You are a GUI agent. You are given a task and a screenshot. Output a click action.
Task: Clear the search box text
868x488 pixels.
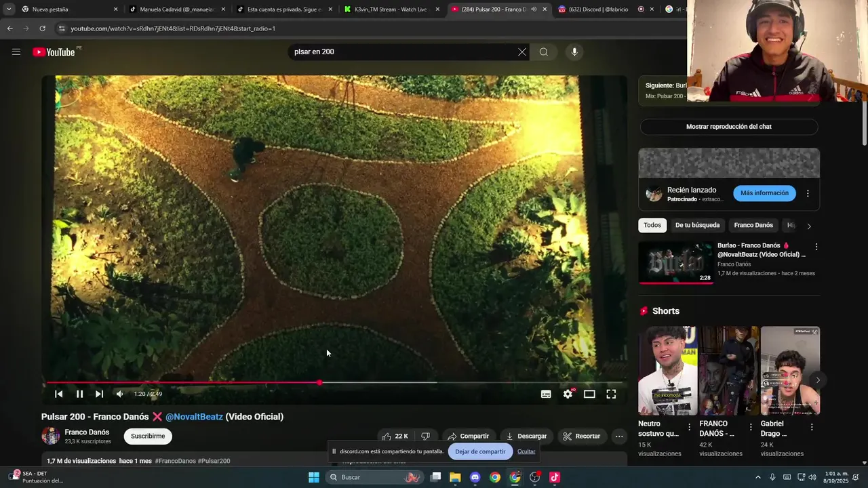(x=521, y=52)
